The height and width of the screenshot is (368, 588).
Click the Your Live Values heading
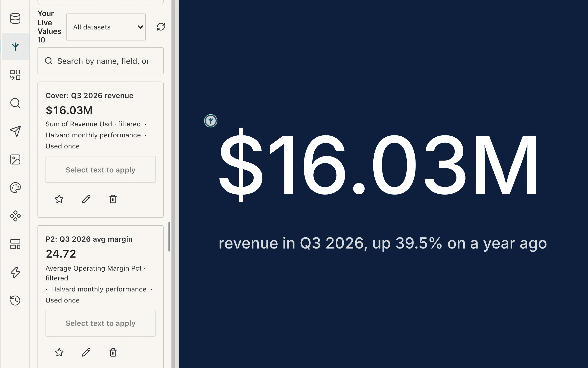click(x=49, y=22)
